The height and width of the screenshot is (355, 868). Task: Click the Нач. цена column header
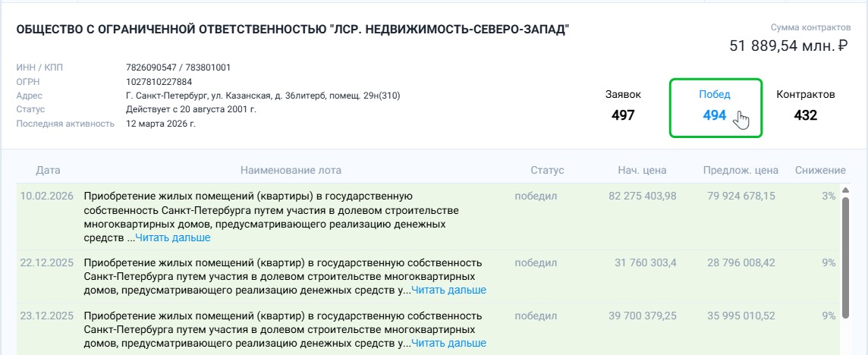point(642,170)
